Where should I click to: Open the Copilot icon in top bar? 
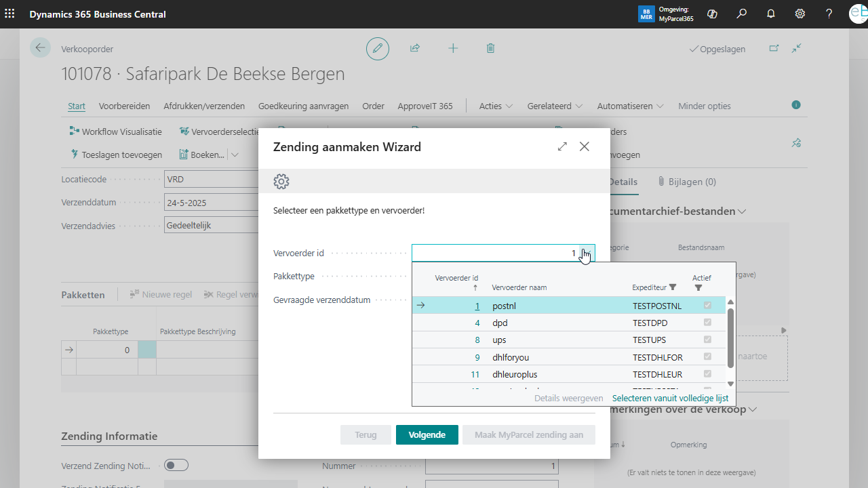(x=712, y=14)
